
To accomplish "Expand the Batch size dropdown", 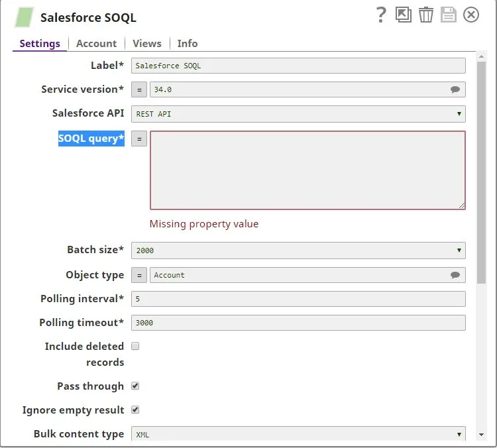I will click(298, 251).
